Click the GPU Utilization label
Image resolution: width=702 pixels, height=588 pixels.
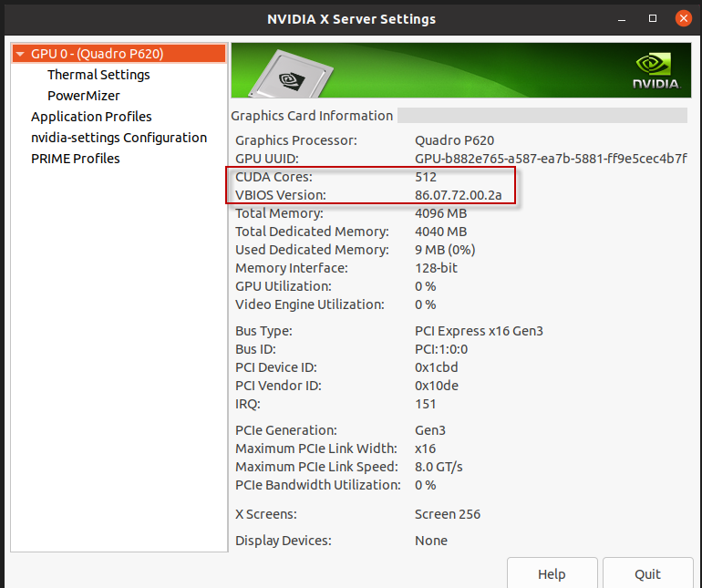point(284,286)
